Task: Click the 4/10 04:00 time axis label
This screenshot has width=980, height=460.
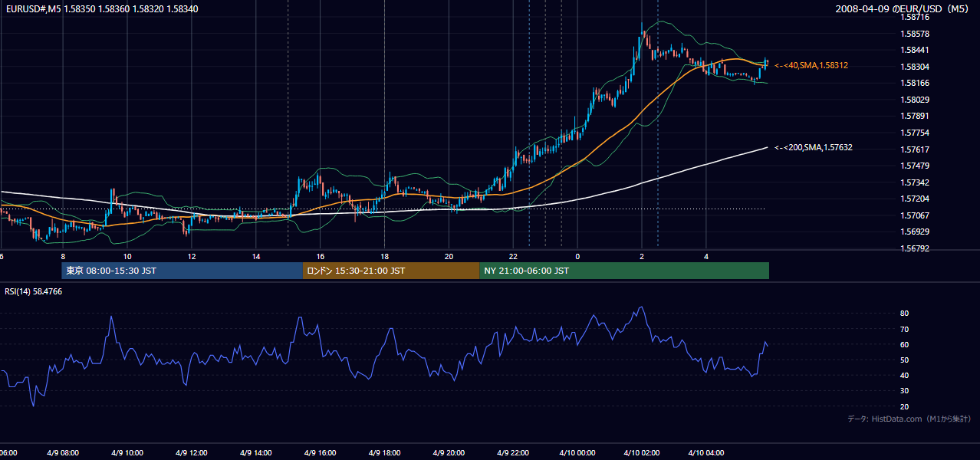Action: [x=706, y=452]
